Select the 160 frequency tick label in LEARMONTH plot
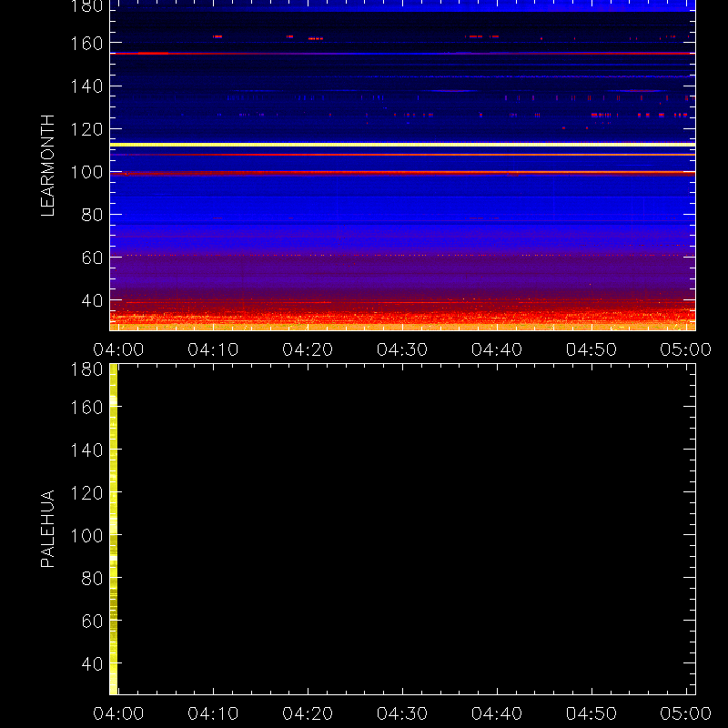The image size is (728, 728). coord(86,44)
